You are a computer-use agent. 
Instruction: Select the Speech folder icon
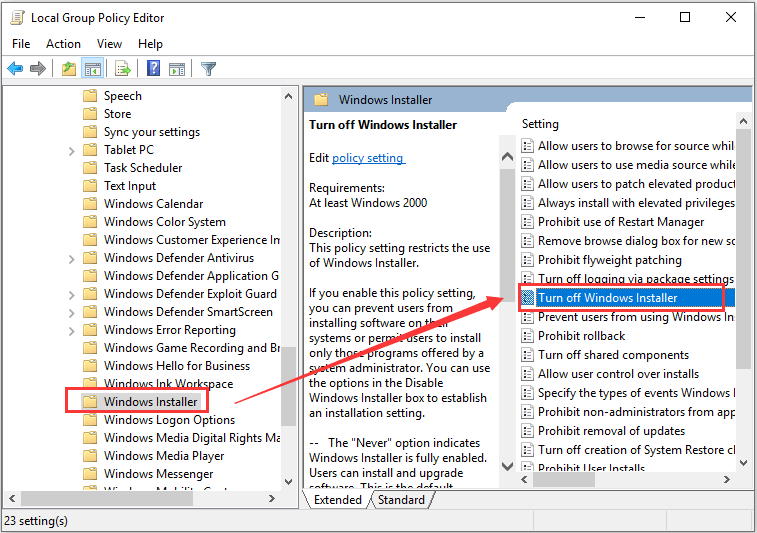pyautogui.click(x=90, y=96)
